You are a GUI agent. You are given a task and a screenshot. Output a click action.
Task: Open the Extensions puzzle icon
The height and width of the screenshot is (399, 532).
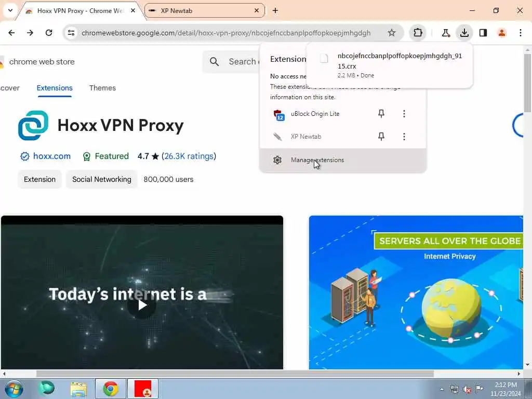tap(418, 33)
